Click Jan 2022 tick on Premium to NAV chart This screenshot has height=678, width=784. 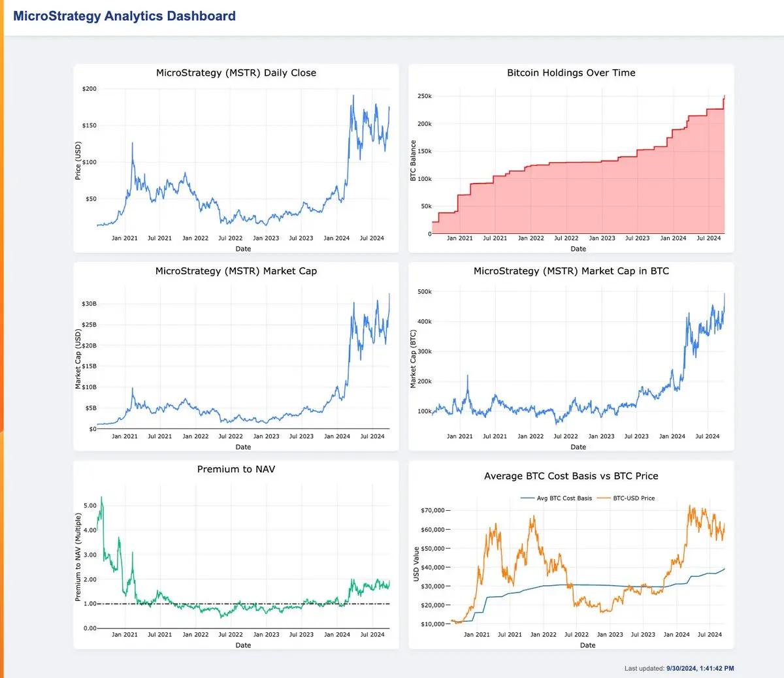click(x=195, y=635)
